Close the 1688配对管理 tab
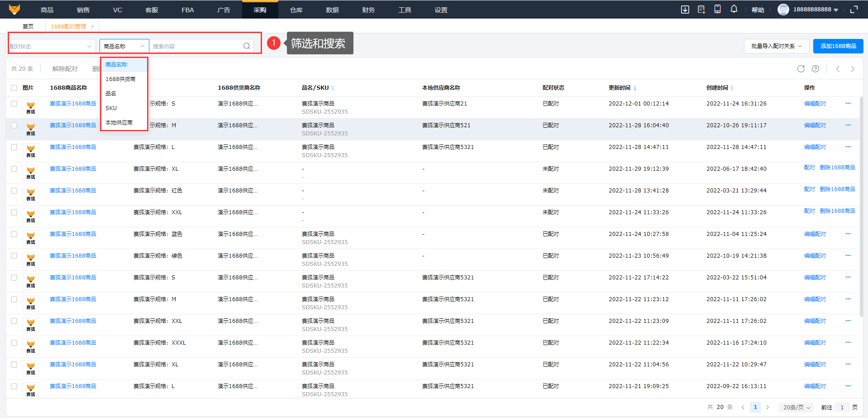This screenshot has height=418, width=868. (93, 27)
